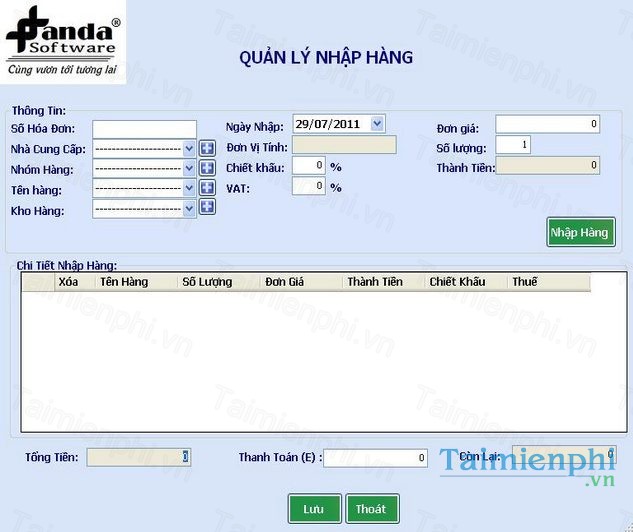Click the Đơn giá input field
The height and width of the screenshot is (532, 633).
pos(547,124)
